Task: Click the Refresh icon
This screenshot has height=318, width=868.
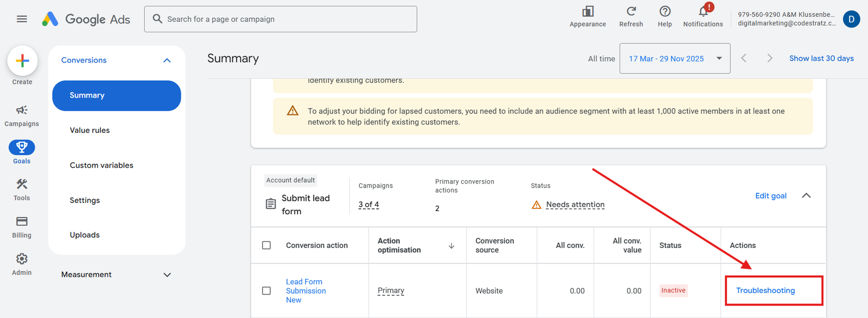Action: (631, 11)
